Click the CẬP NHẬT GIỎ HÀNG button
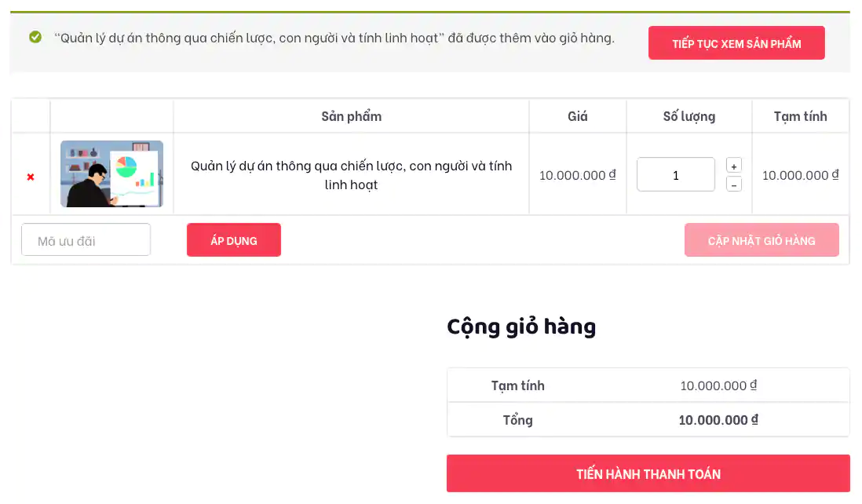Screen dimensions: 862x504 [761, 239]
